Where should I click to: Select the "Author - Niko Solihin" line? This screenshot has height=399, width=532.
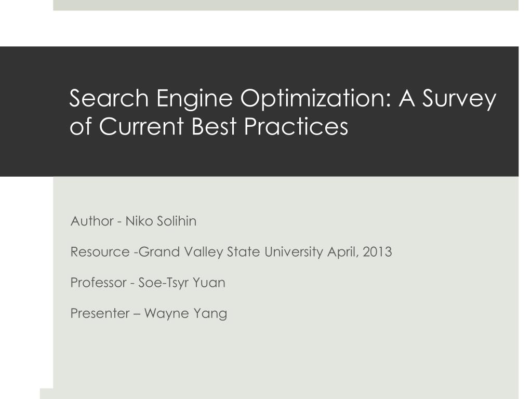pos(134,221)
